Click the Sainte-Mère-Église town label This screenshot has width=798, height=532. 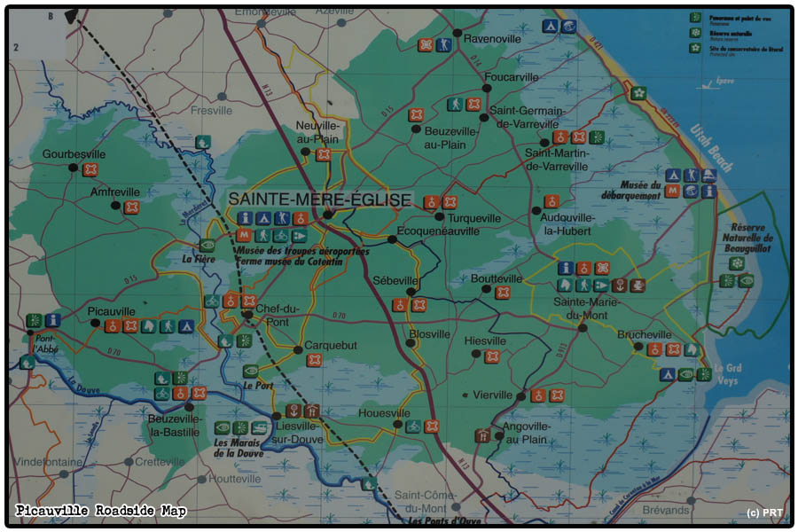click(x=319, y=199)
